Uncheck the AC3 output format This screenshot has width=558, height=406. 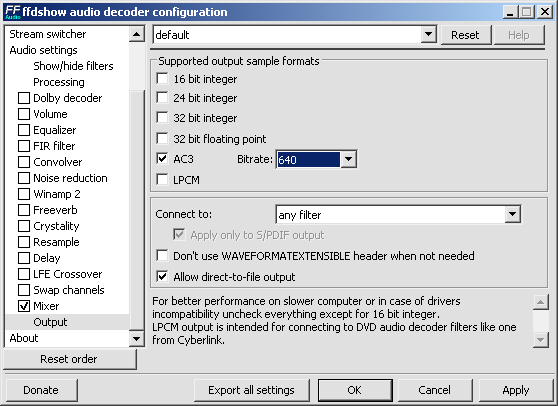tap(162, 158)
